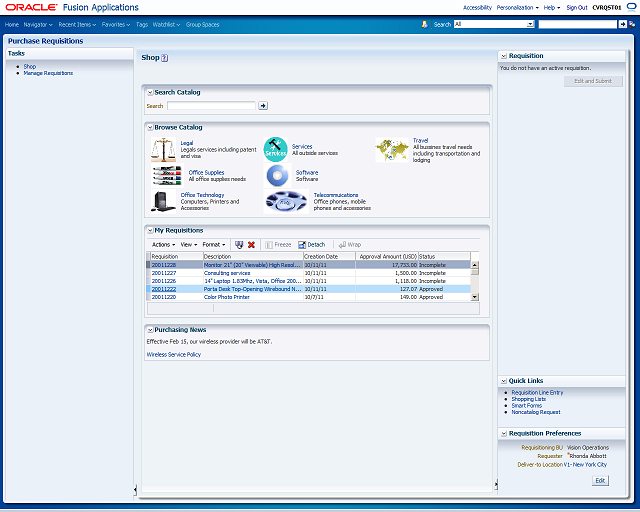Open the Favorites menu
640x512 pixels.
click(116, 24)
